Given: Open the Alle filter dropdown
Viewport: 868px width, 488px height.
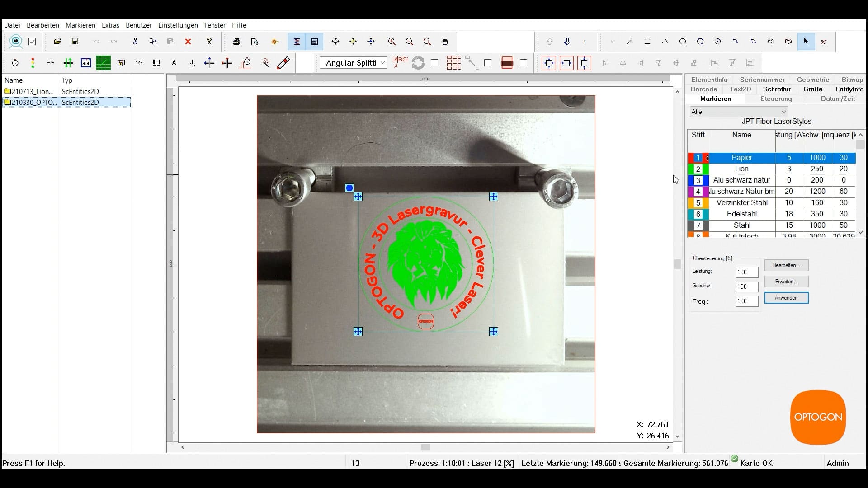Looking at the screenshot, I should pyautogui.click(x=739, y=112).
